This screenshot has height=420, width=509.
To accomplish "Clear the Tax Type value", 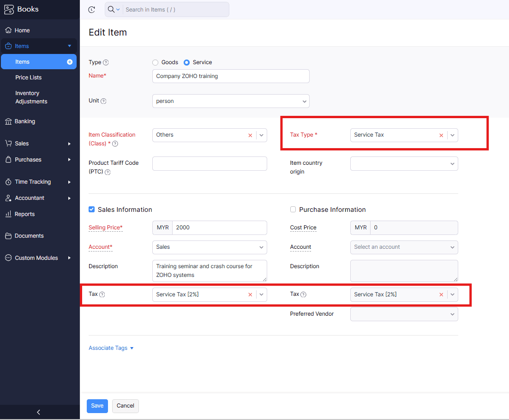I will pyautogui.click(x=441, y=135).
